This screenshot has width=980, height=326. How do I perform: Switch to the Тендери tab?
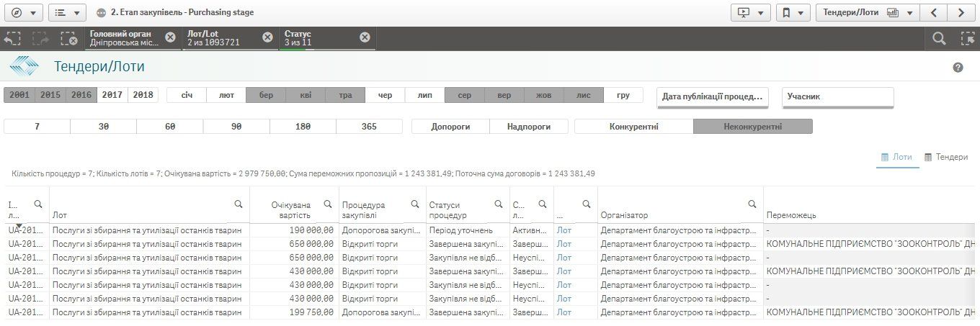point(946,157)
